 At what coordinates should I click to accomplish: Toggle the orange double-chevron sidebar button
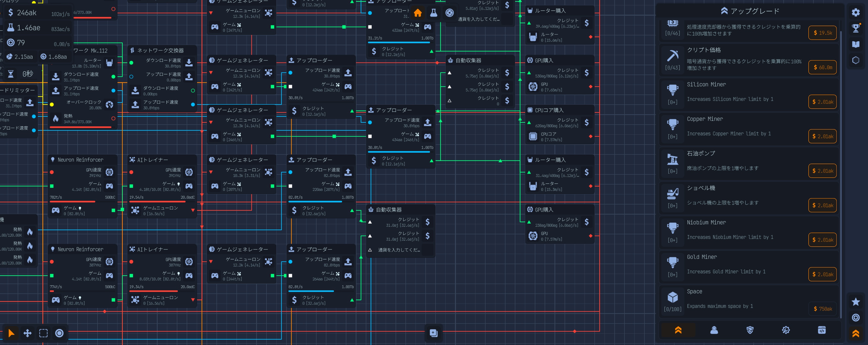click(x=856, y=334)
